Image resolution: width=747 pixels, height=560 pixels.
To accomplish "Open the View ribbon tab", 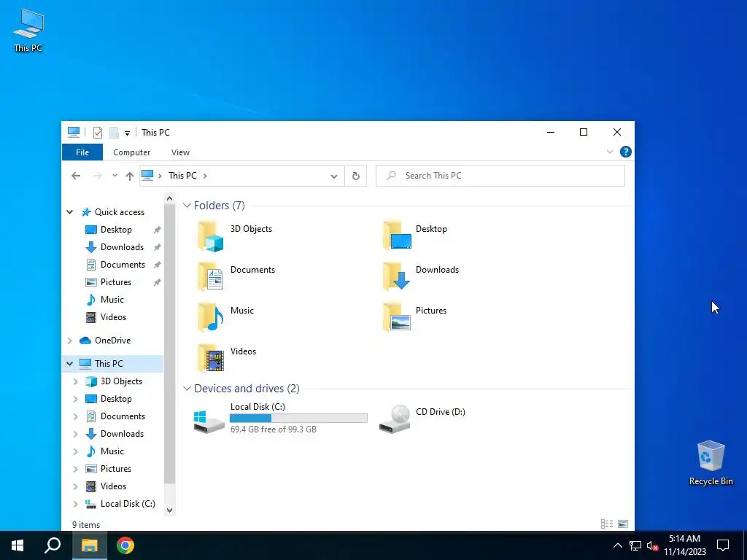I will tap(181, 152).
